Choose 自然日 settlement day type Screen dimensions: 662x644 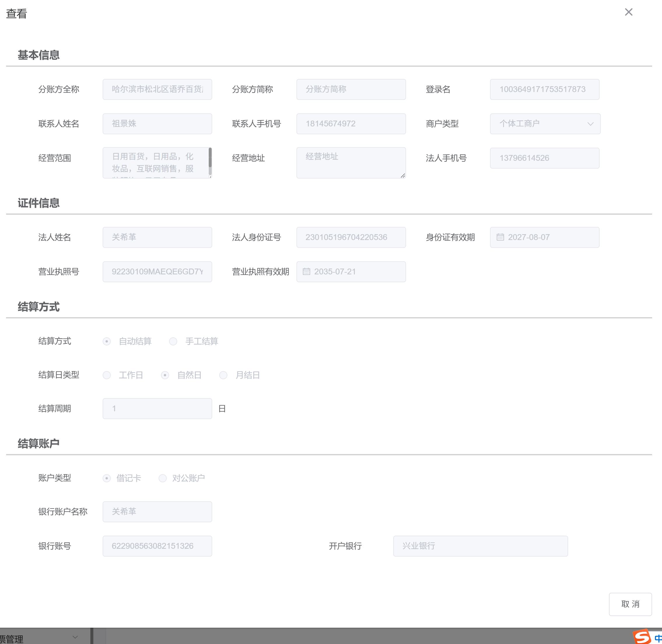[x=165, y=375]
